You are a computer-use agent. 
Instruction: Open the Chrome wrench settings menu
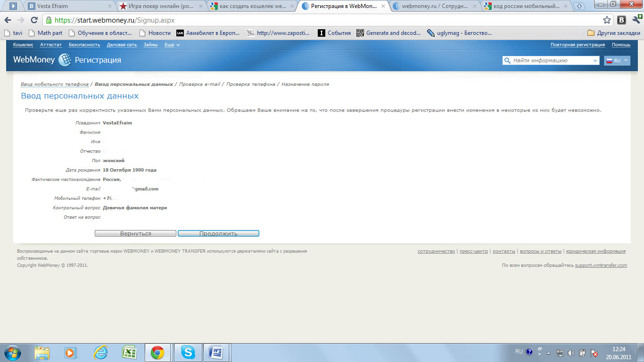click(x=636, y=20)
